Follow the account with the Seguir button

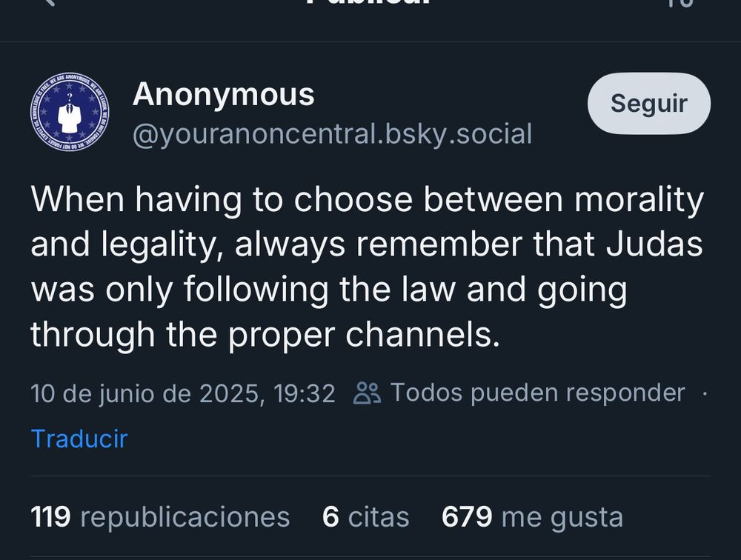click(x=649, y=104)
